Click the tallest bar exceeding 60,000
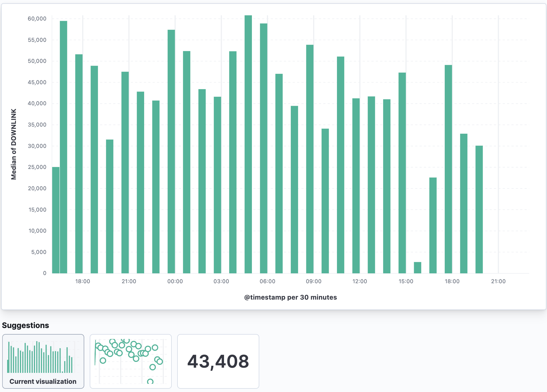This screenshot has width=547, height=392. [248, 144]
